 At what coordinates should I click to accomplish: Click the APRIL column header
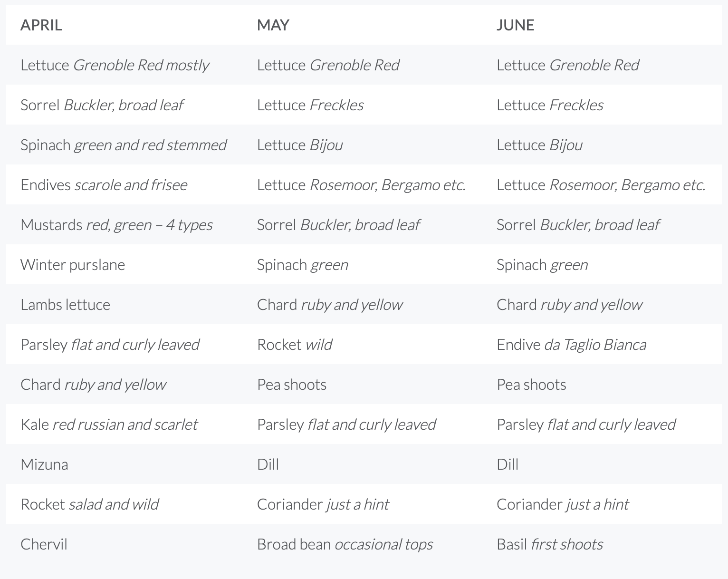pos(41,25)
